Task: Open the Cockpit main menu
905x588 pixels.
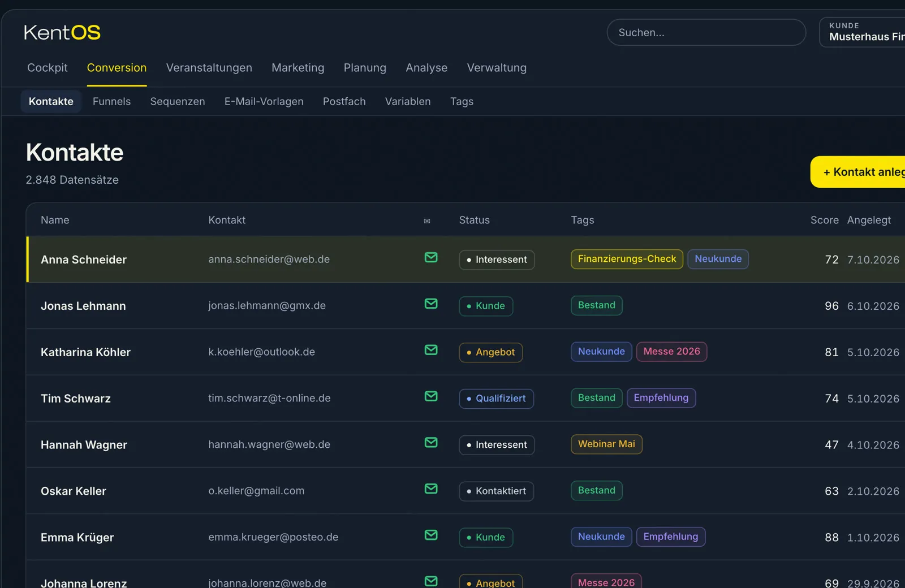Action: point(48,68)
